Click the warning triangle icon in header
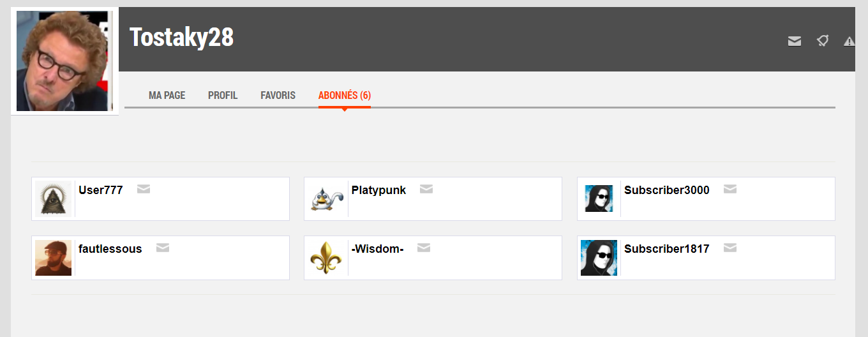Screen dimensions: 868x337 click(849, 41)
